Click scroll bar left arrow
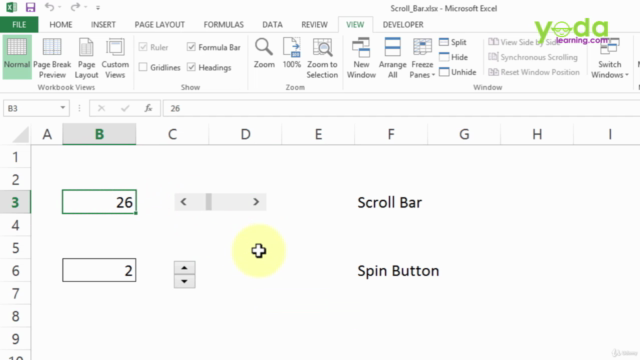This screenshot has height=360, width=640. [x=183, y=202]
